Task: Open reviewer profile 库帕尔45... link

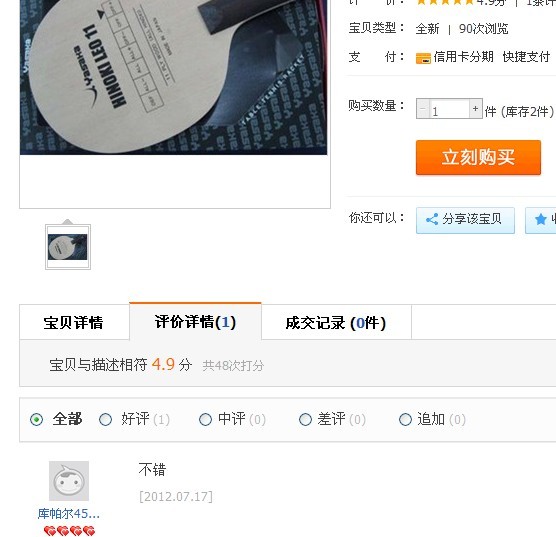Action: [x=68, y=513]
